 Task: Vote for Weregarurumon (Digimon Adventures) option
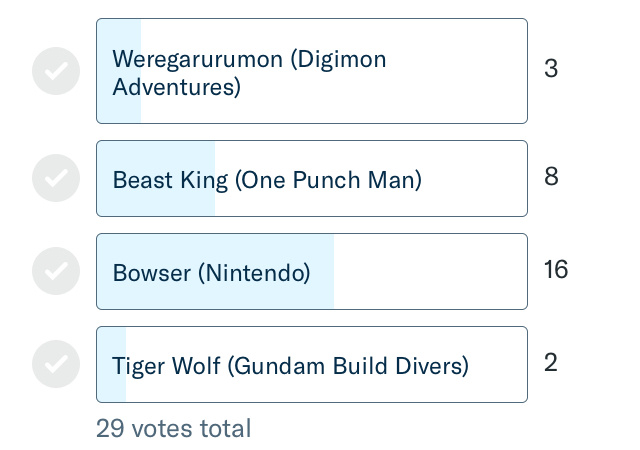tap(311, 71)
